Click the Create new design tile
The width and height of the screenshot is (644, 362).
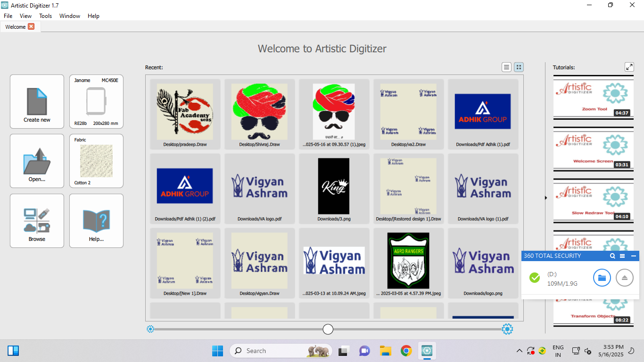tap(37, 101)
